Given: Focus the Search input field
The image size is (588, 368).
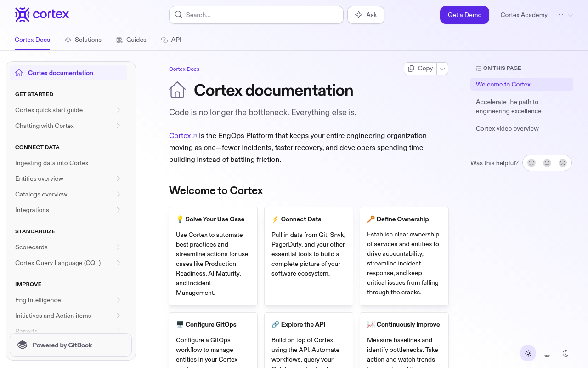Looking at the screenshot, I should [256, 15].
